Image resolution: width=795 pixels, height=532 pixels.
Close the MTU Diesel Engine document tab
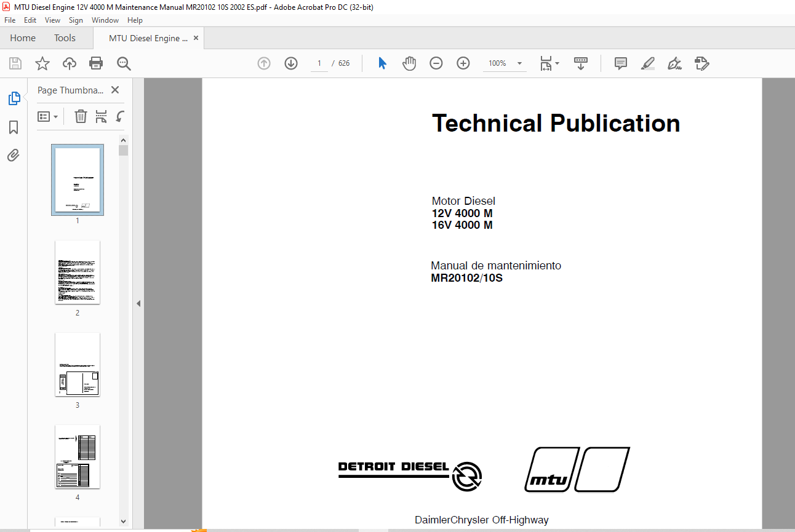tap(196, 38)
